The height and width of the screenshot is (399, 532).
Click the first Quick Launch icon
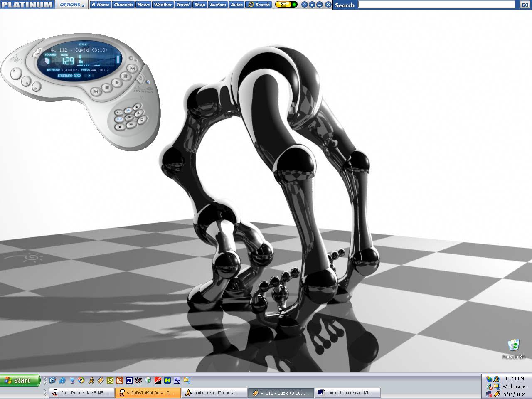coord(52,380)
